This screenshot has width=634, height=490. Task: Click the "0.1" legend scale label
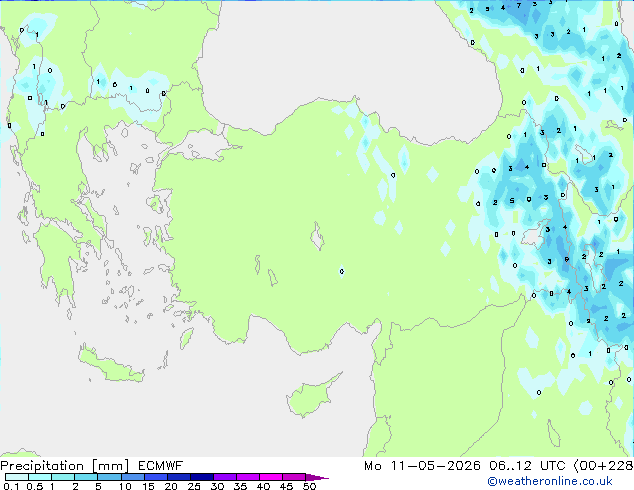coord(11,486)
